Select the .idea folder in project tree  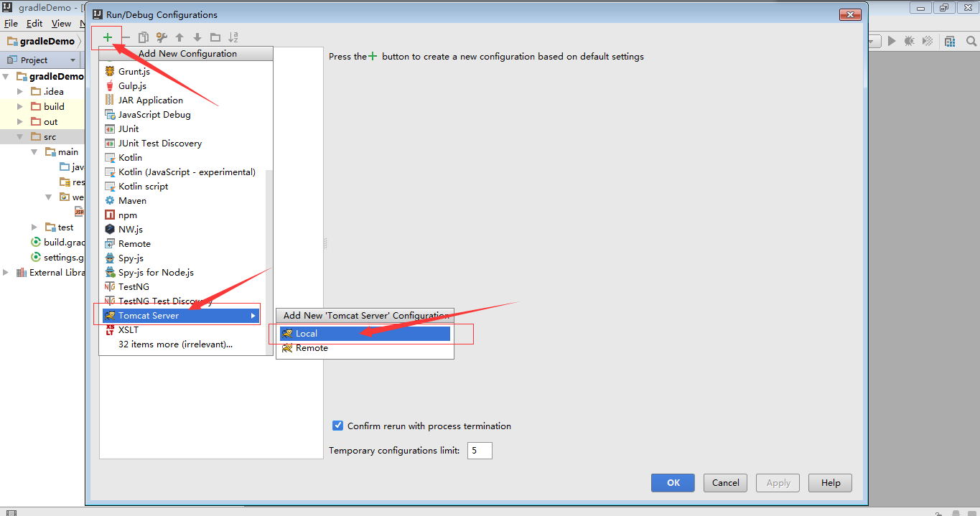coord(47,91)
